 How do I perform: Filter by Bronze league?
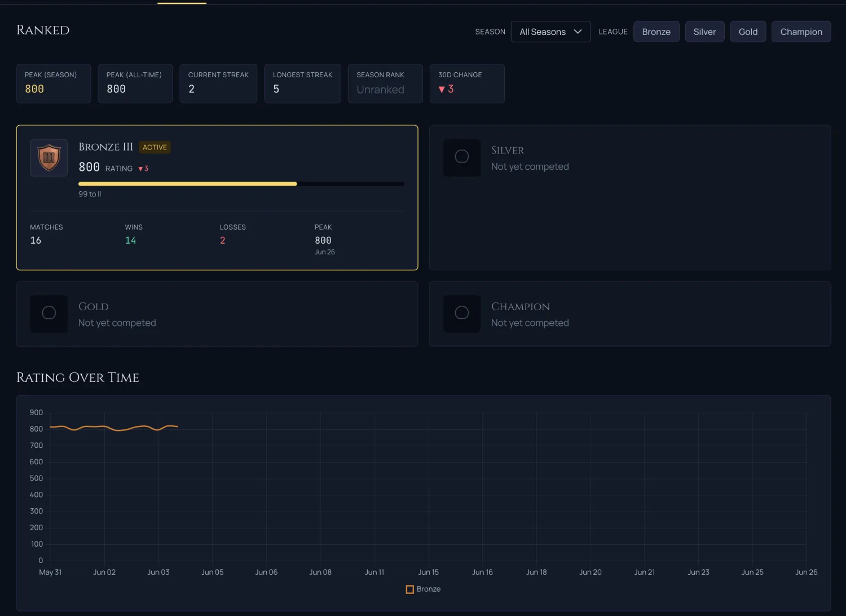(656, 32)
